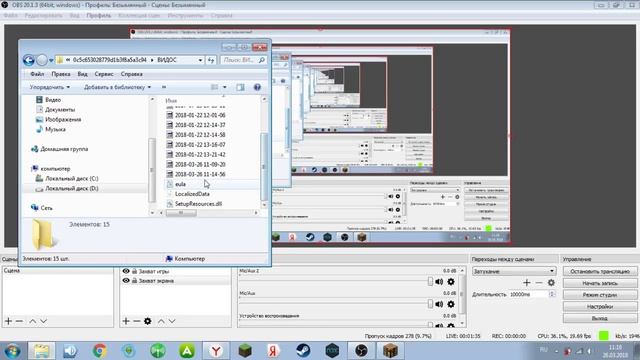This screenshot has width=640, height=360.
Task: Toggle lock on Захват экрана source
Action: pyautogui.click(x=134, y=281)
